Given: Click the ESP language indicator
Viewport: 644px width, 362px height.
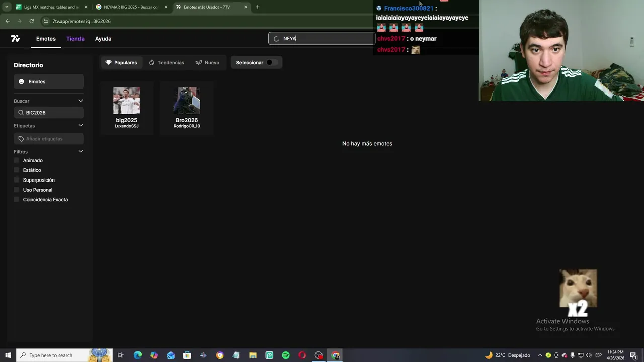Looking at the screenshot, I should tap(599, 355).
